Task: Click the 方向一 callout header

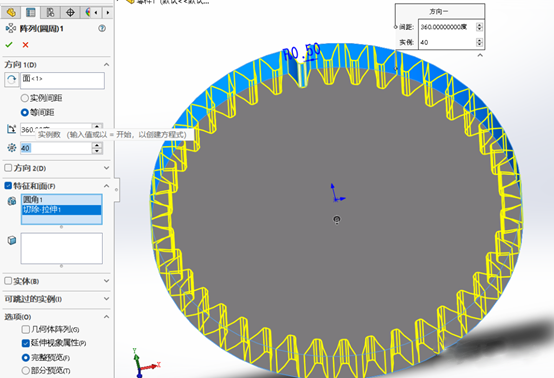Action: [440, 12]
